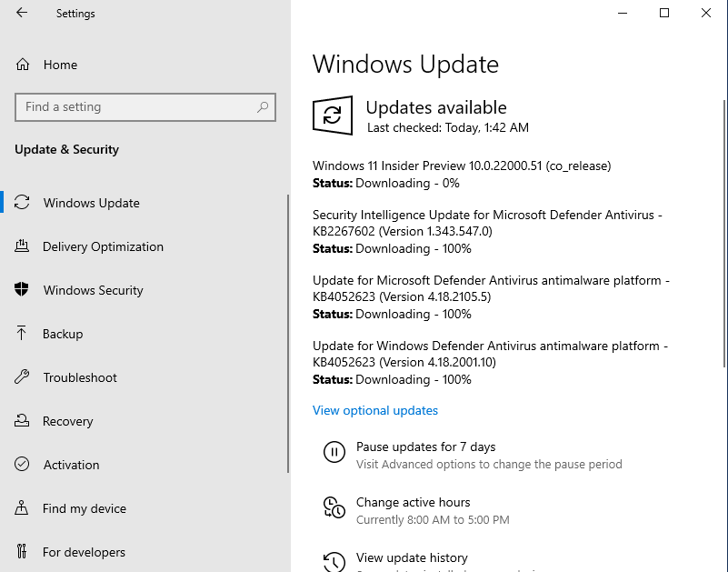
Task: Click the For developers tools icon
Action: 22,552
